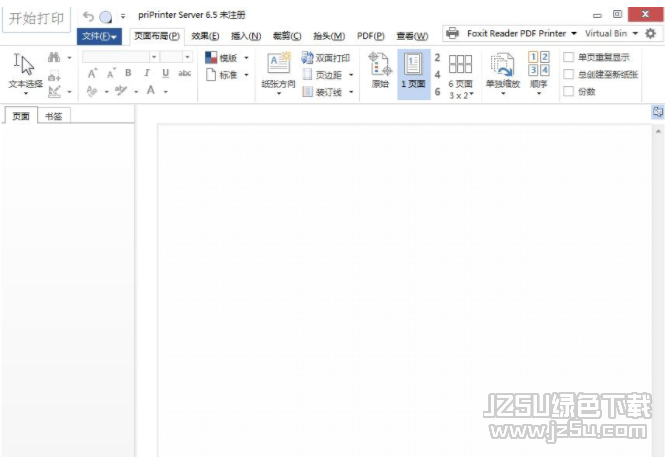Image resolution: width=665 pixels, height=457 pixels.
Task: Click inside the font name input field
Action: click(x=116, y=57)
